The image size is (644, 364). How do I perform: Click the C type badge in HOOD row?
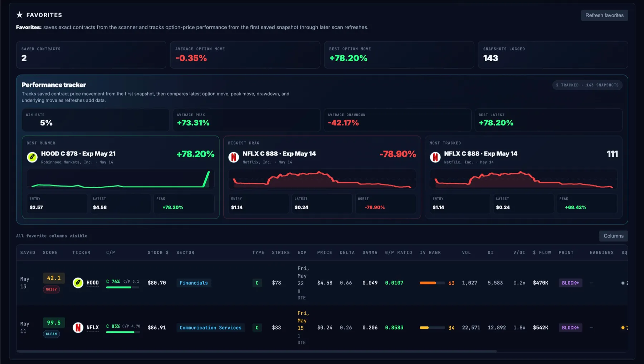tap(257, 283)
